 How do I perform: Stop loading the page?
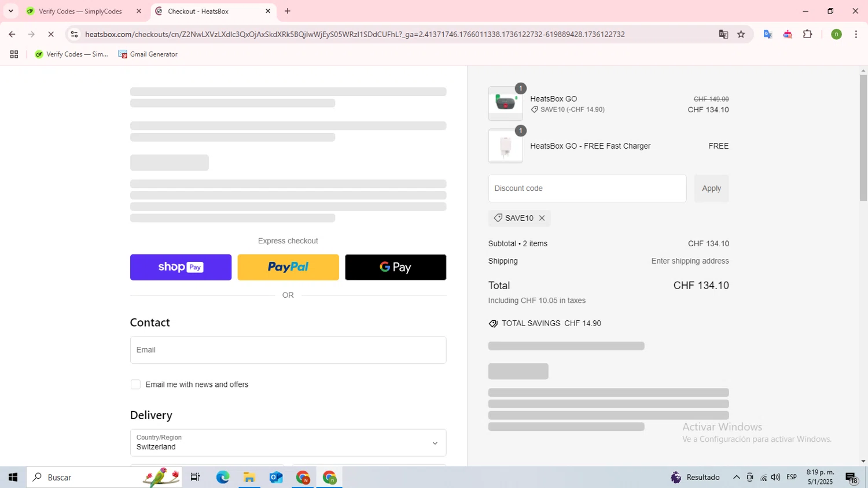coord(51,34)
